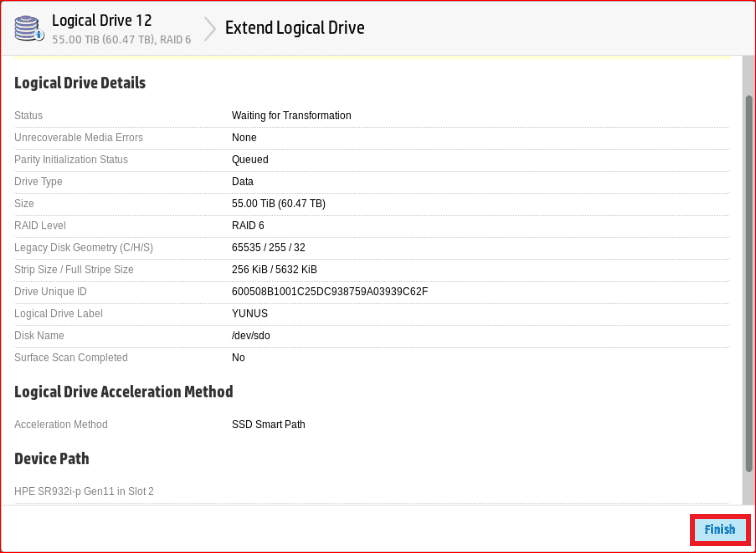Click the Logical Drive Details section heading

(x=80, y=83)
